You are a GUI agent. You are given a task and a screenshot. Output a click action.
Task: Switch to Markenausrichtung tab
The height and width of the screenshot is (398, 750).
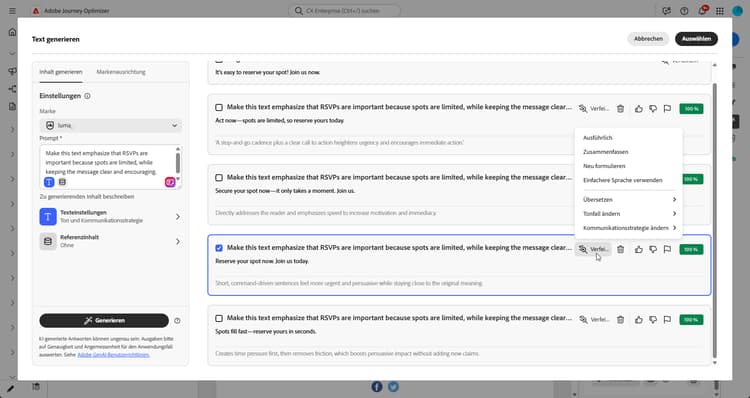(x=121, y=72)
